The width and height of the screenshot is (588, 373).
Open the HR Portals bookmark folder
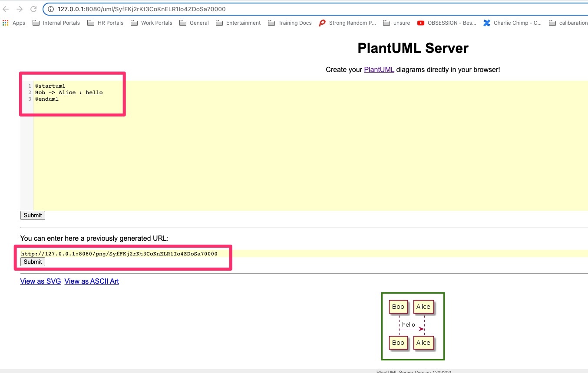[x=105, y=23]
